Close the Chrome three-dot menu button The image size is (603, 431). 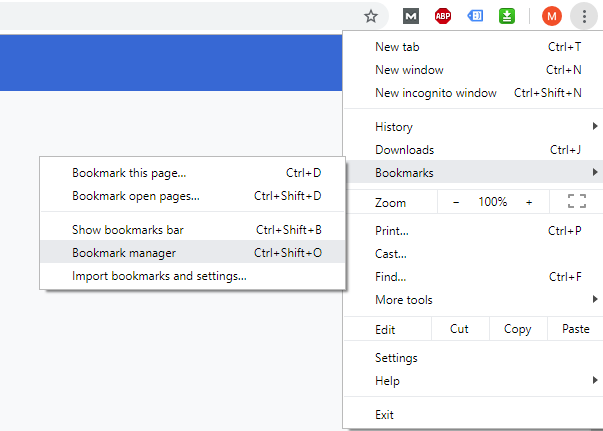tap(584, 16)
